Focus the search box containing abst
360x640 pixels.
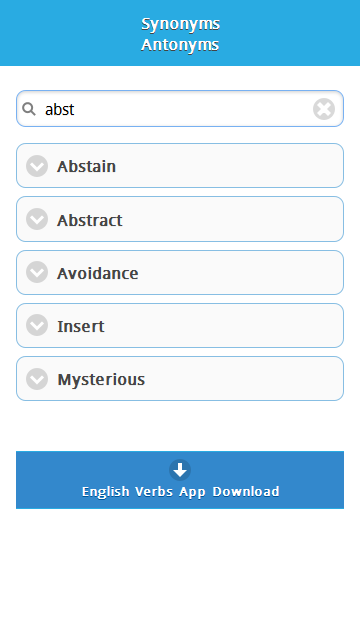[x=180, y=109]
